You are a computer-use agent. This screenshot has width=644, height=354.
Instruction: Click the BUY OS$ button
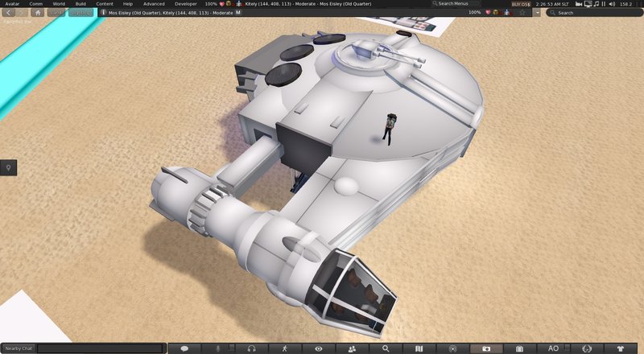tap(521, 4)
